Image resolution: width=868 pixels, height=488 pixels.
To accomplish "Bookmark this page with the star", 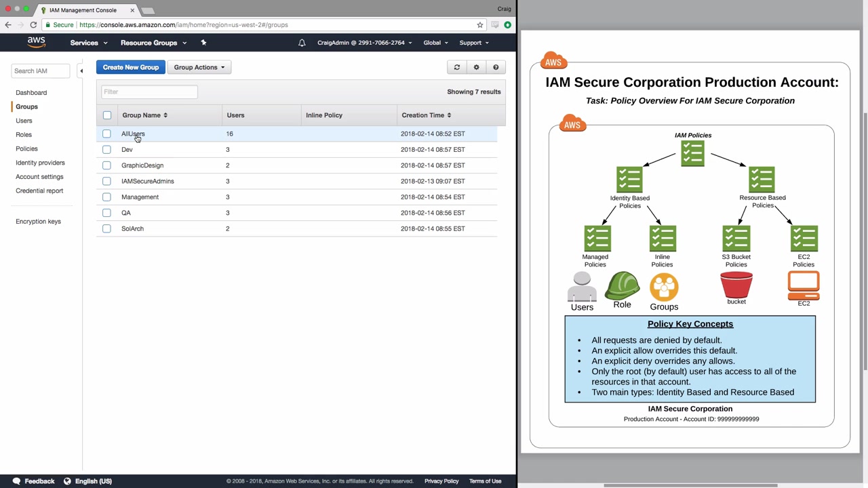I will (x=480, y=25).
